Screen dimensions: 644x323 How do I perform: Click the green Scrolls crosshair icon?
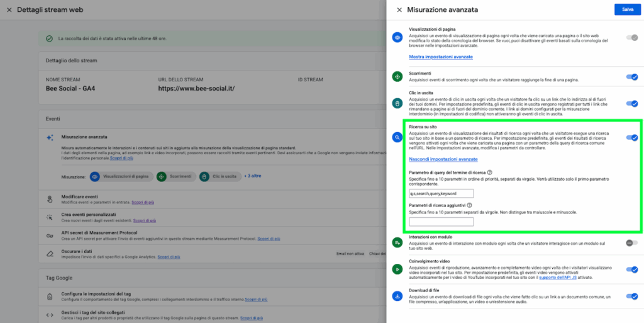click(397, 77)
